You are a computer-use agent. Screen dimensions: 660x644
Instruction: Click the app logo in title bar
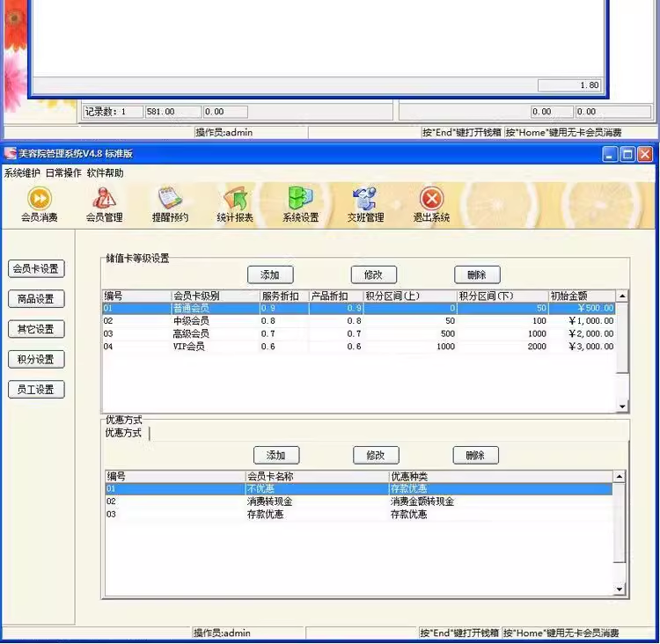10,154
